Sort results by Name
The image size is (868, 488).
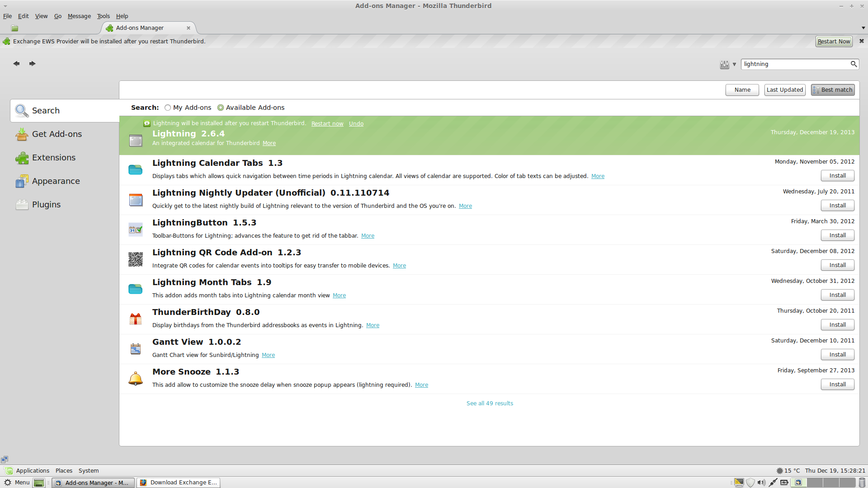pyautogui.click(x=742, y=90)
